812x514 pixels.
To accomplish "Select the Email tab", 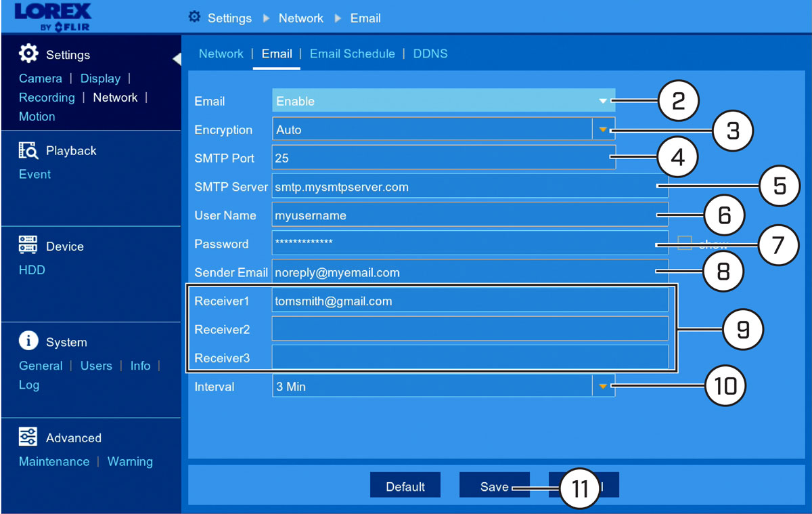I will 277,53.
